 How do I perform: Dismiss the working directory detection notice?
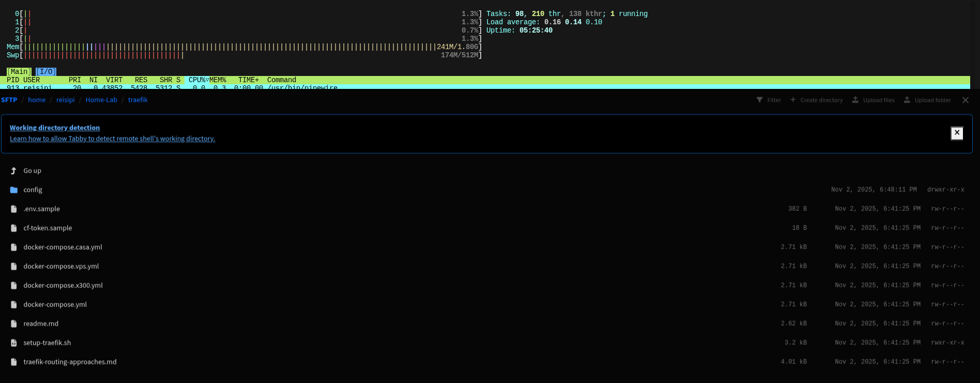point(957,133)
